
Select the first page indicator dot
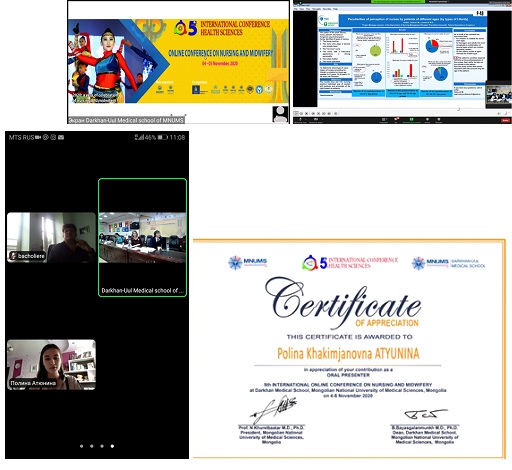[82, 446]
